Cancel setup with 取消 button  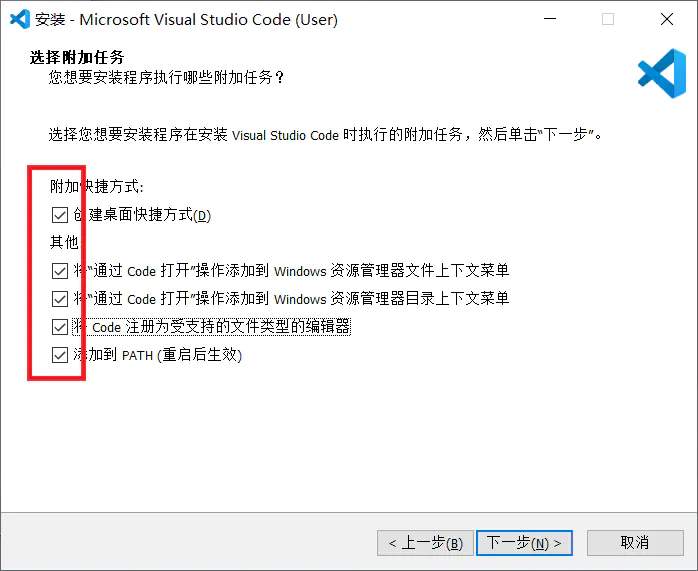pos(635,543)
